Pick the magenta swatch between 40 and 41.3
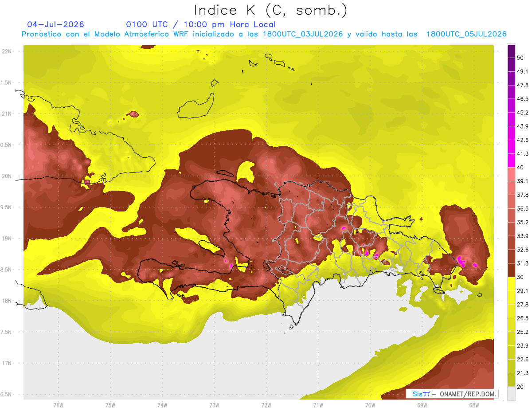Viewport: 532px width, 411px height. click(511, 160)
